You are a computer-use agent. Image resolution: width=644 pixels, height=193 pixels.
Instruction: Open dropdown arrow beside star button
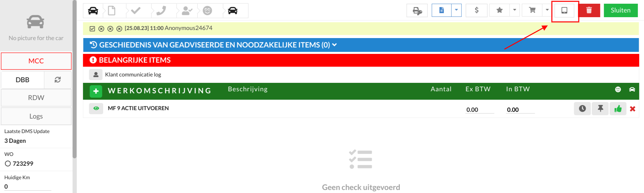(515, 10)
